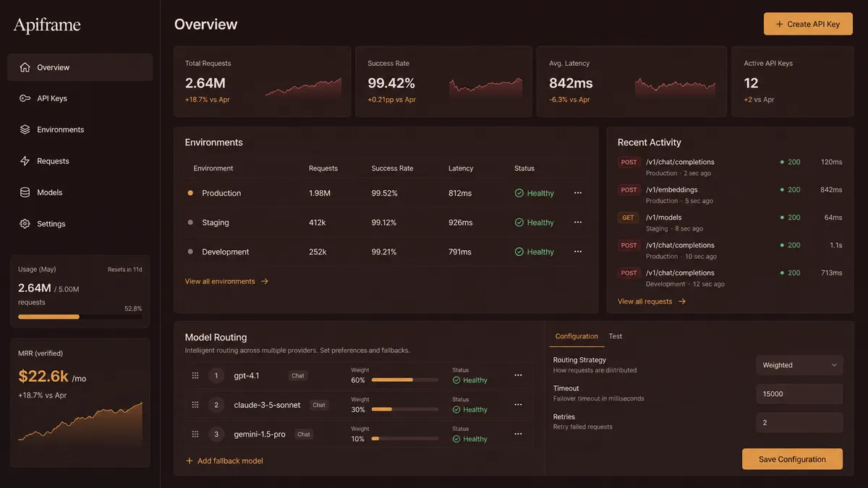Click the Apiframe logo
The image size is (868, 488).
[x=47, y=25]
